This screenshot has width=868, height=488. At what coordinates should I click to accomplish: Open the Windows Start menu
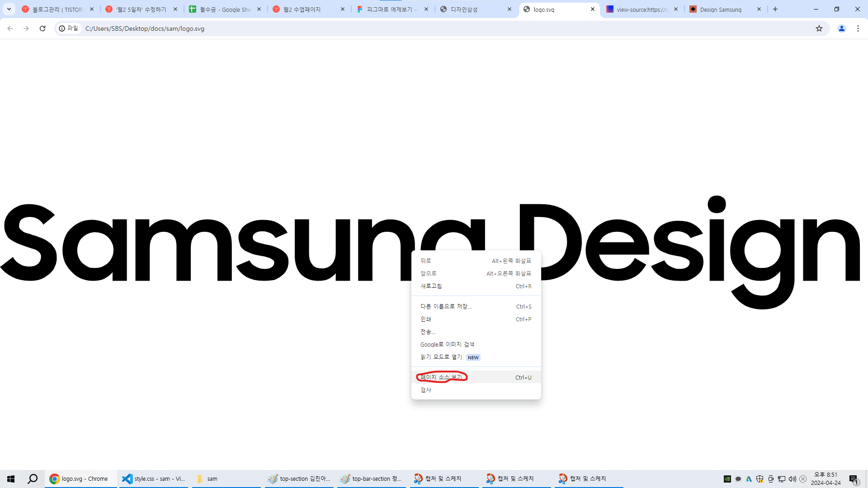(x=11, y=479)
